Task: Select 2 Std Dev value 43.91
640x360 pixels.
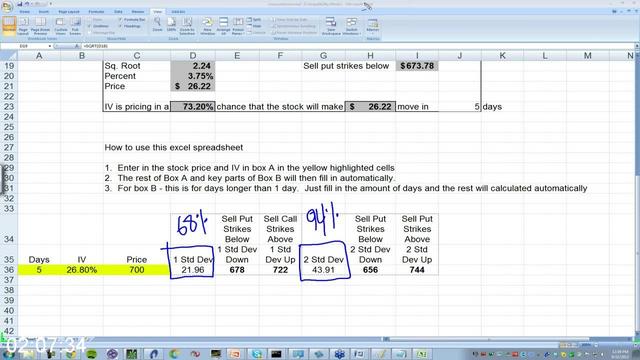Action: click(x=323, y=270)
